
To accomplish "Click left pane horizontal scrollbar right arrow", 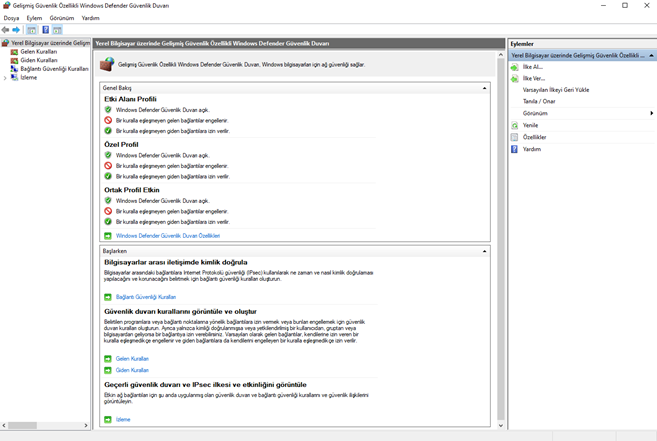I will click(x=86, y=425).
